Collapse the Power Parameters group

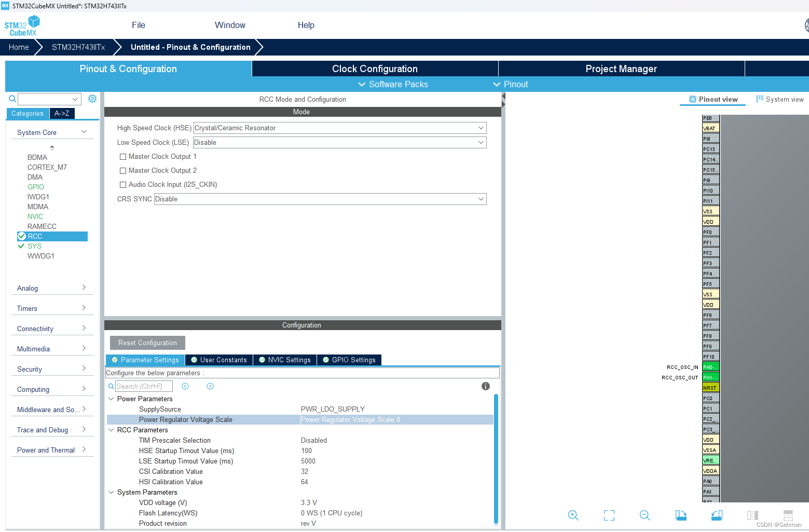(x=111, y=399)
